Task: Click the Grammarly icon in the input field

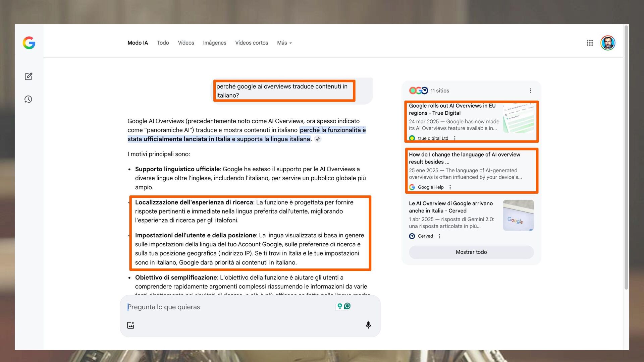Action: 347,306
